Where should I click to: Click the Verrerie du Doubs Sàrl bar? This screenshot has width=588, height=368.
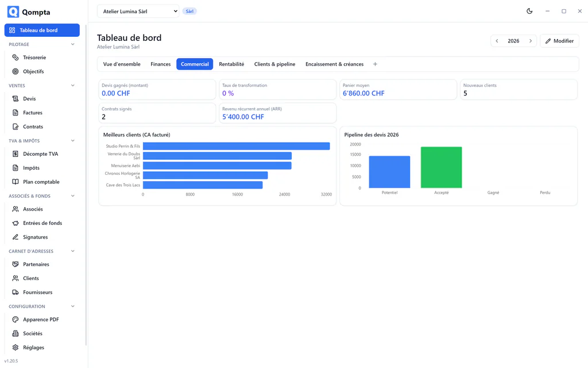coord(217,156)
